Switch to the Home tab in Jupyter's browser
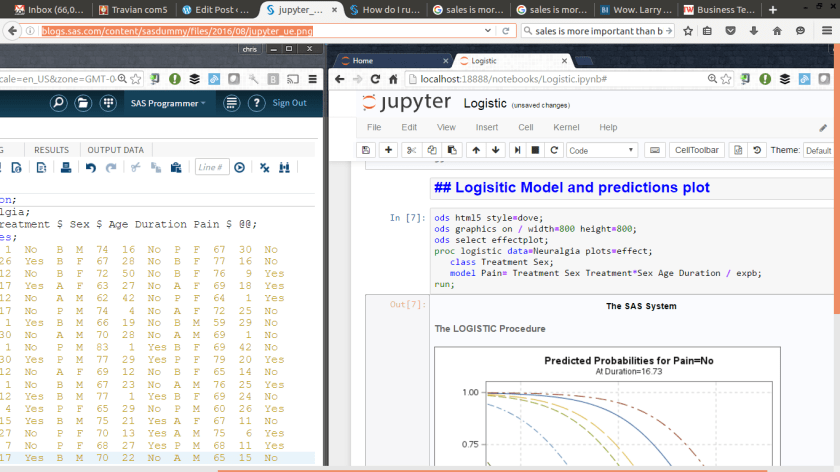Viewport: 840px width, 472px height. (x=393, y=61)
